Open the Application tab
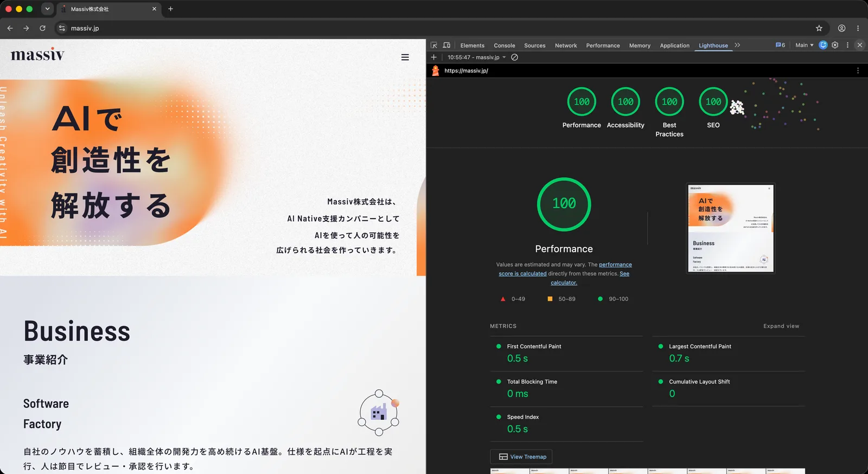Screen dimensions: 868x474 (x=674, y=46)
